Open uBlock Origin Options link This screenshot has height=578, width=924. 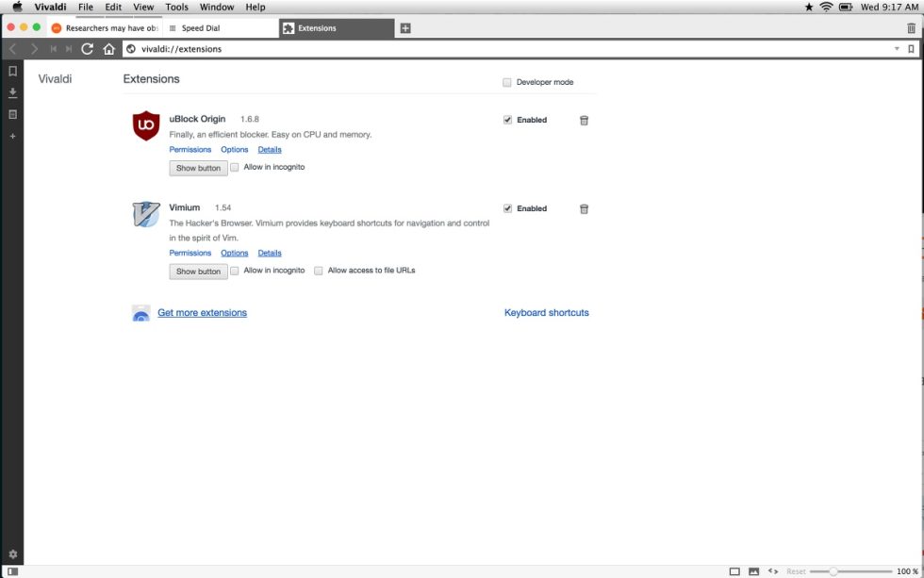(x=235, y=150)
